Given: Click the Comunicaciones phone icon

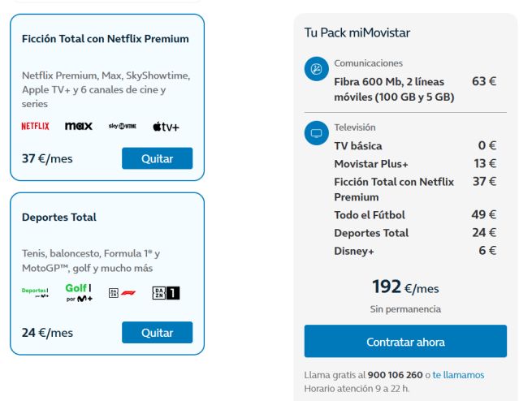Looking at the screenshot, I should [315, 69].
